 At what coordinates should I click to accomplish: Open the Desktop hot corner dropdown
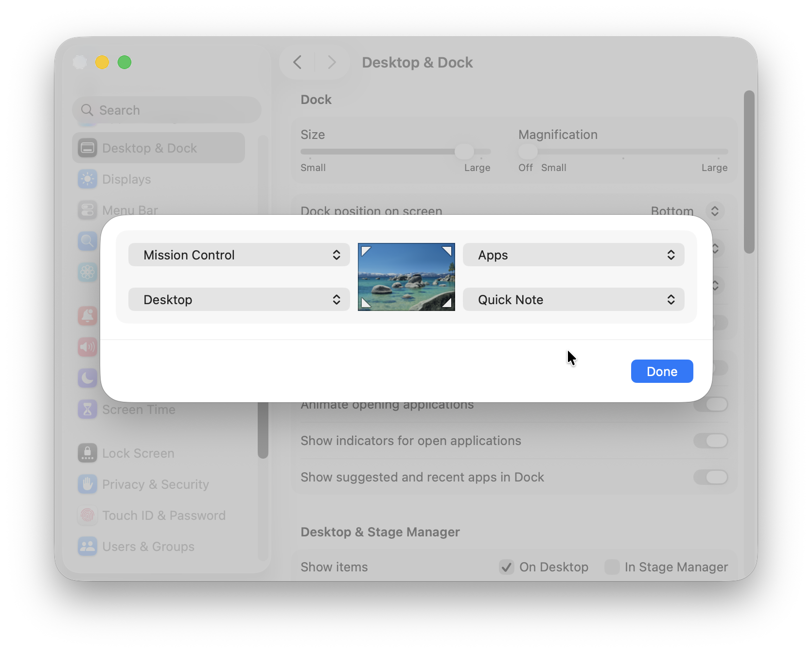239,299
